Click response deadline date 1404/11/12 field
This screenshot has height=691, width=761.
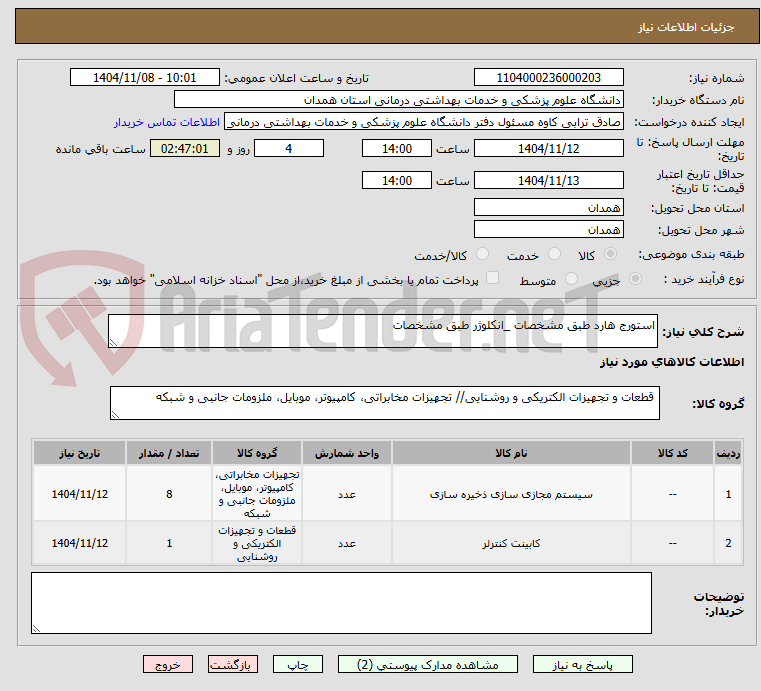548,148
